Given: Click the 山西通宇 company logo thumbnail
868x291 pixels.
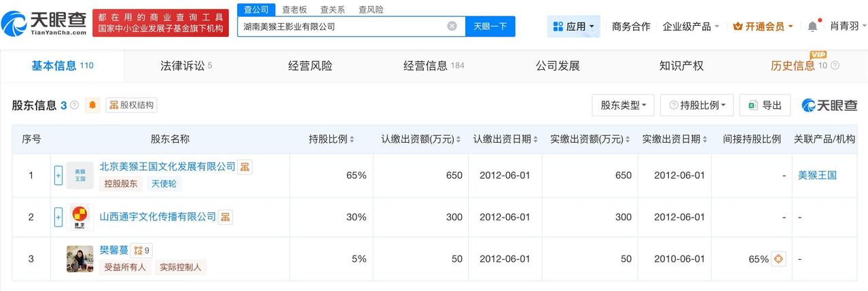Looking at the screenshot, I should 80,217.
